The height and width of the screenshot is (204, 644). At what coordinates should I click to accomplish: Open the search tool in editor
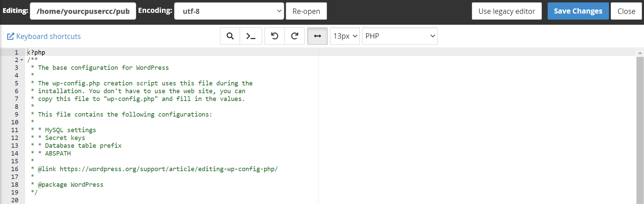coord(230,36)
